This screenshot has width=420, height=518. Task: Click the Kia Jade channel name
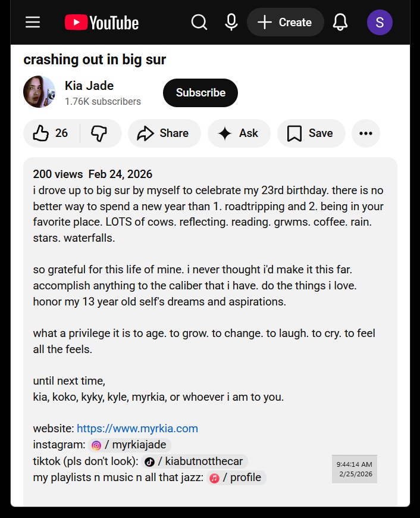click(89, 86)
